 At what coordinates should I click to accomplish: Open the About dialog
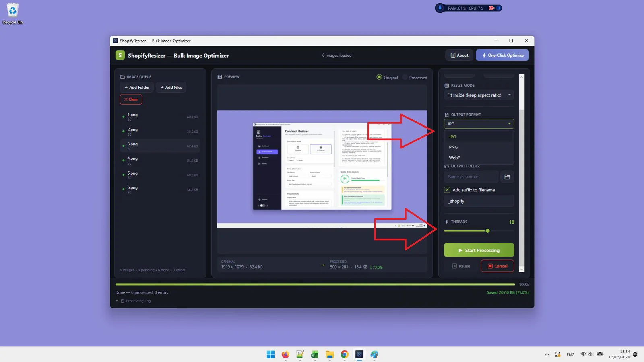(x=459, y=55)
